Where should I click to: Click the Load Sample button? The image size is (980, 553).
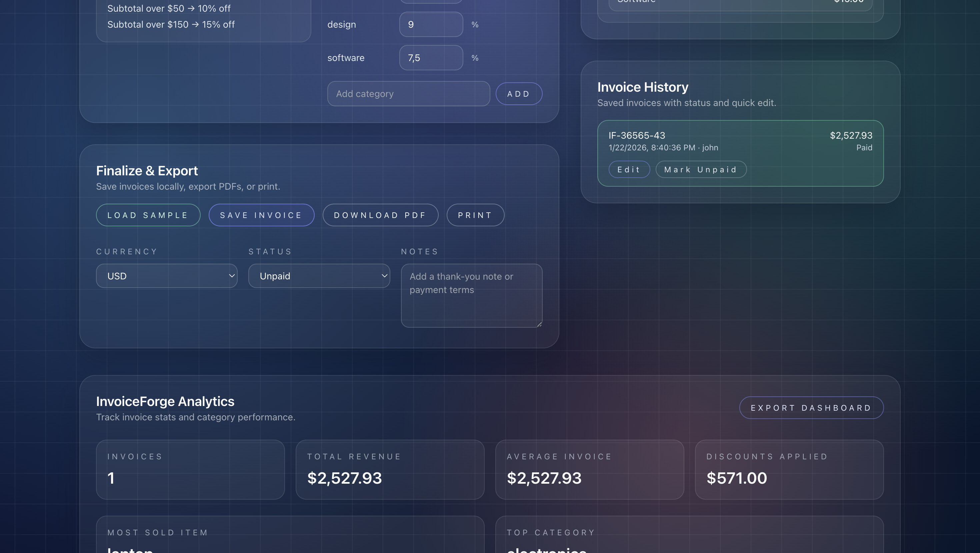tap(148, 215)
